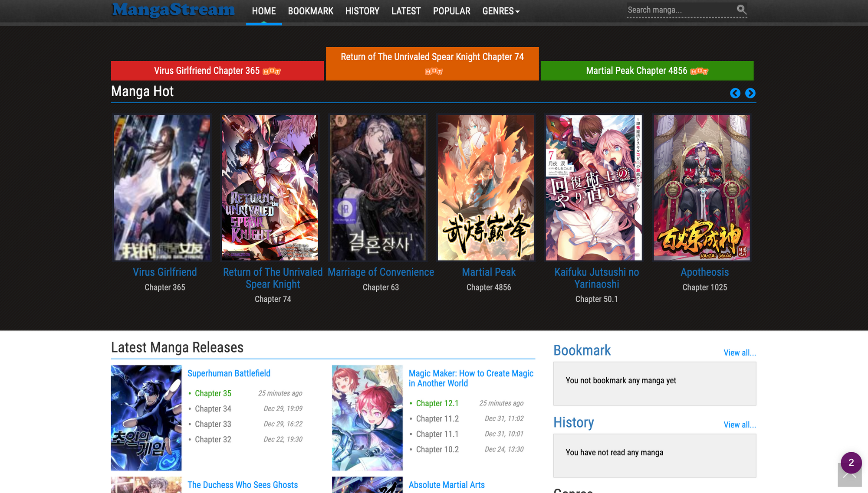Click the Virus Girlfriend title link
Viewport: 868px width, 493px height.
click(165, 272)
